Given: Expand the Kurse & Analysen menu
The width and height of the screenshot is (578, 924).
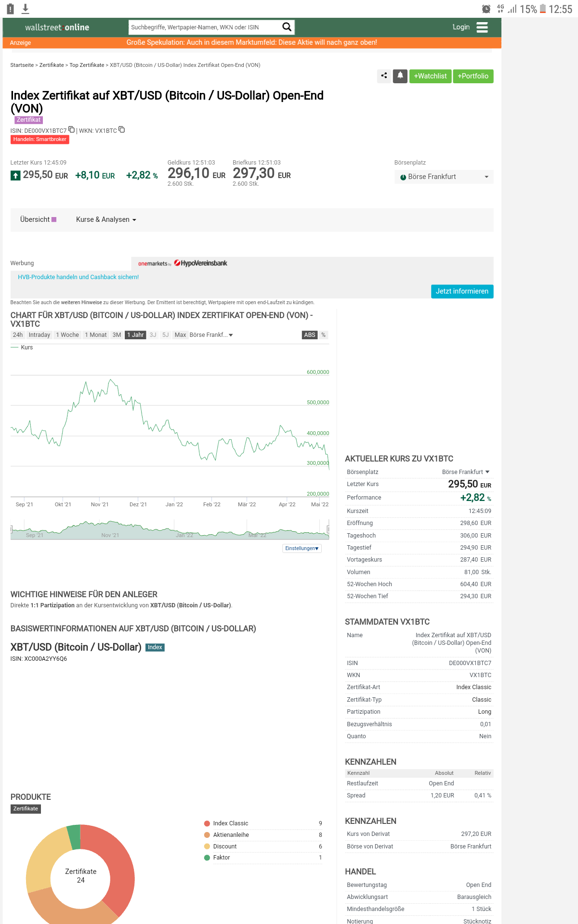Looking at the screenshot, I should point(106,219).
